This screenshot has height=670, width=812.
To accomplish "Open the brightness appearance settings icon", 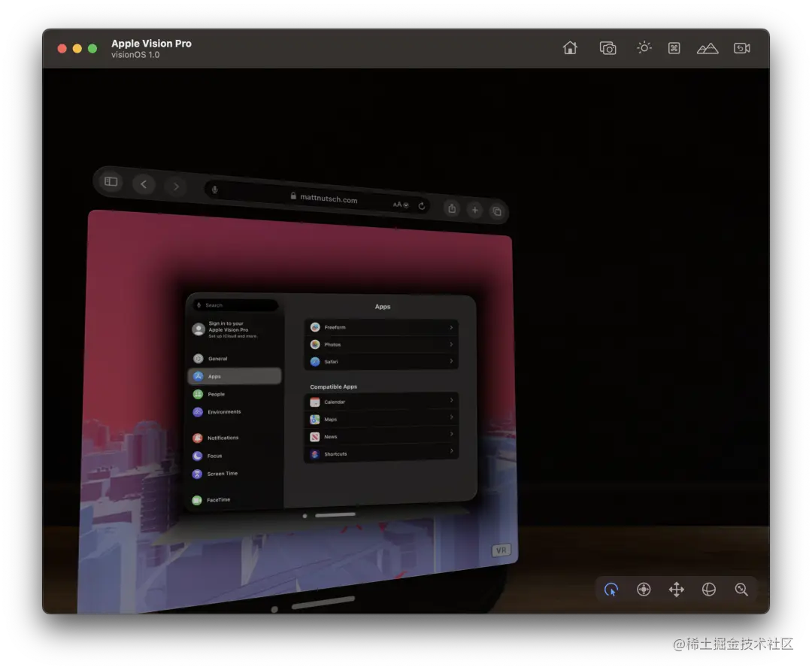I will coord(644,47).
